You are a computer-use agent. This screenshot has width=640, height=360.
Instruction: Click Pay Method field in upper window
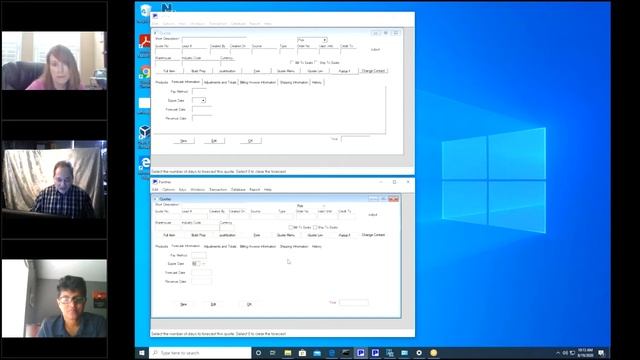(x=199, y=91)
